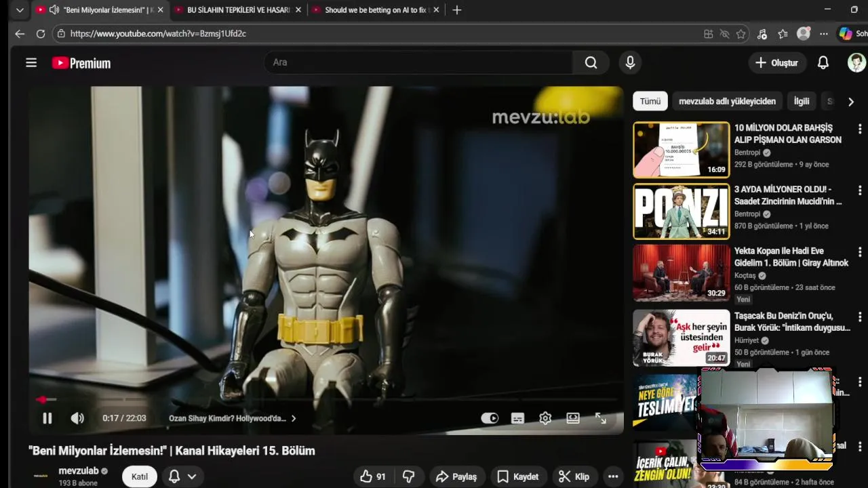Screen dimensions: 868x488
Task: Open notifications bell in YouTube header
Action: click(x=823, y=62)
